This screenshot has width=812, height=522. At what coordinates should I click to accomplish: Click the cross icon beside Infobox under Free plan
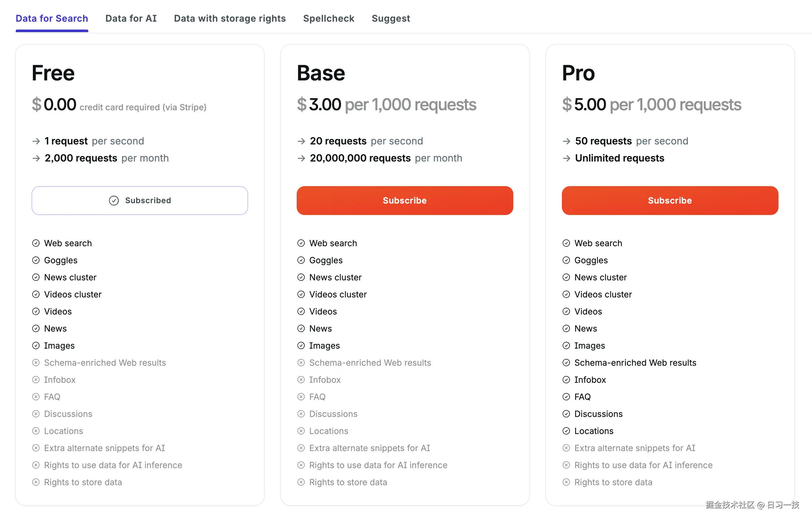[36, 380]
